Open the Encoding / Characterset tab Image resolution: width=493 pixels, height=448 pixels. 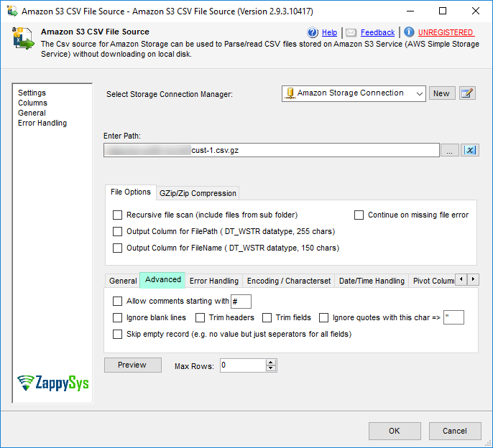289,281
